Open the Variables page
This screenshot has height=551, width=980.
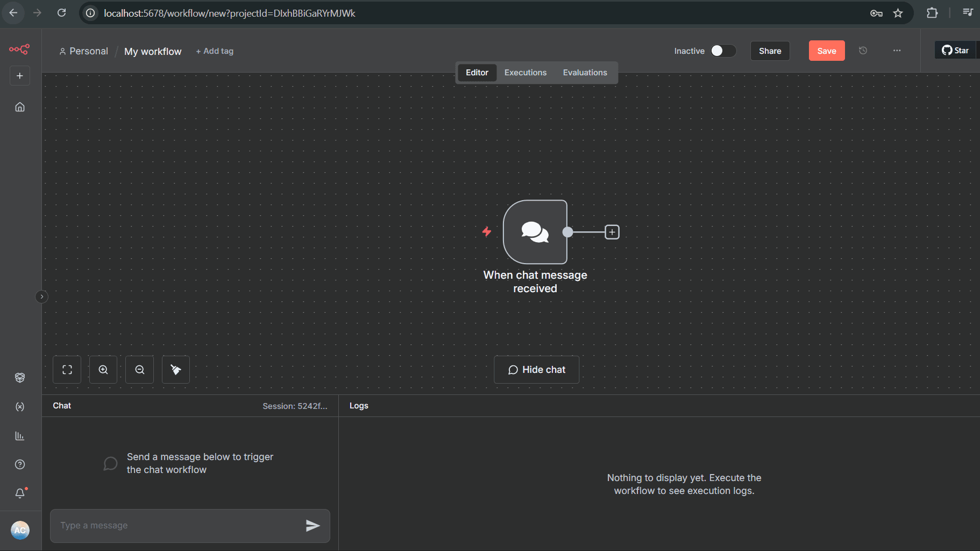point(20,407)
